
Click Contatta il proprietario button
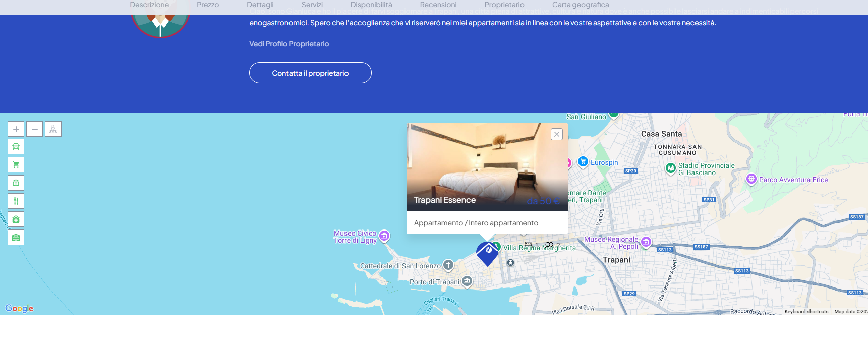[310, 73]
